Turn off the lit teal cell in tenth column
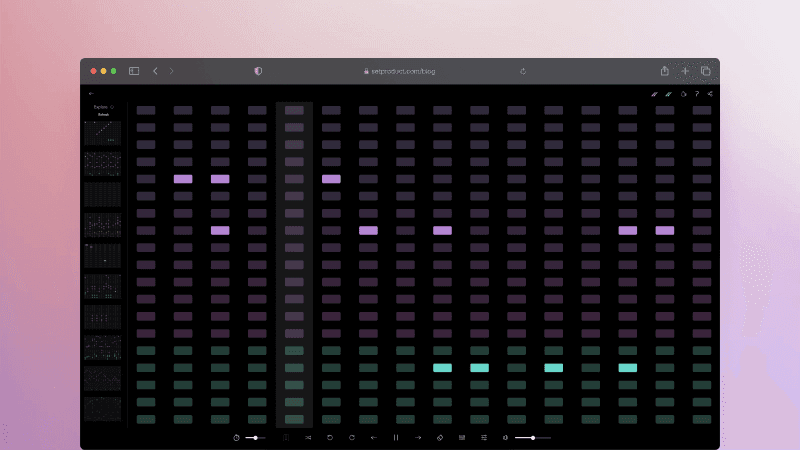The image size is (801, 451). pyautogui.click(x=479, y=368)
